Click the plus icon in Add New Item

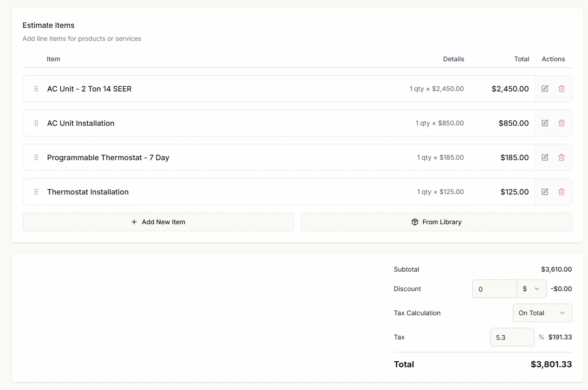click(x=134, y=222)
